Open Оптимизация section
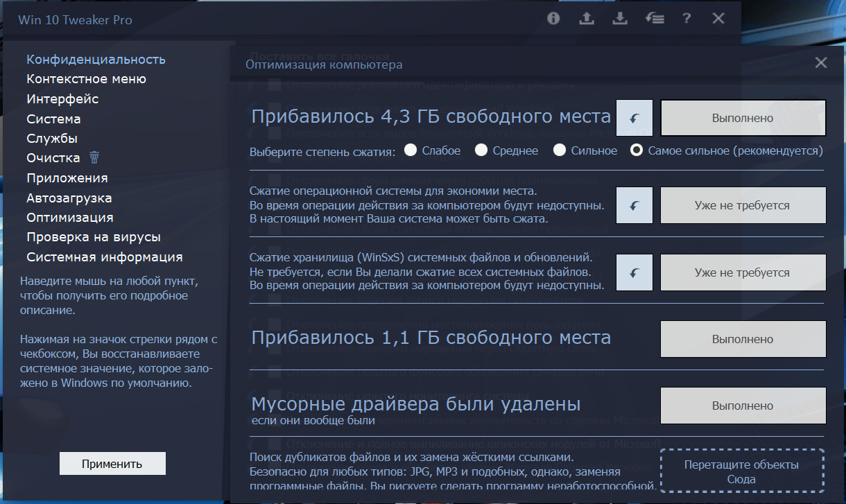The height and width of the screenshot is (504, 846). (x=70, y=218)
